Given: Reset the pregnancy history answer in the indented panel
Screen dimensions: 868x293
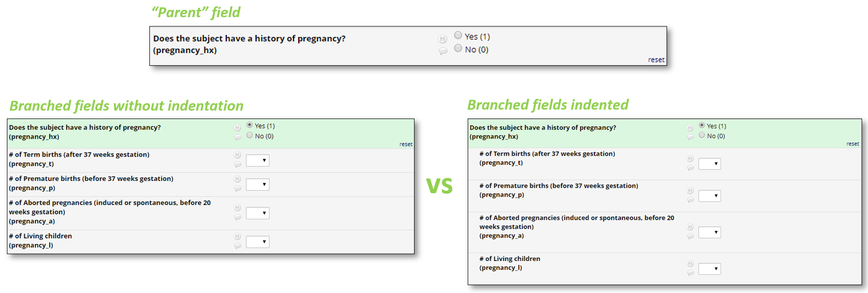Looking at the screenshot, I should click(853, 144).
